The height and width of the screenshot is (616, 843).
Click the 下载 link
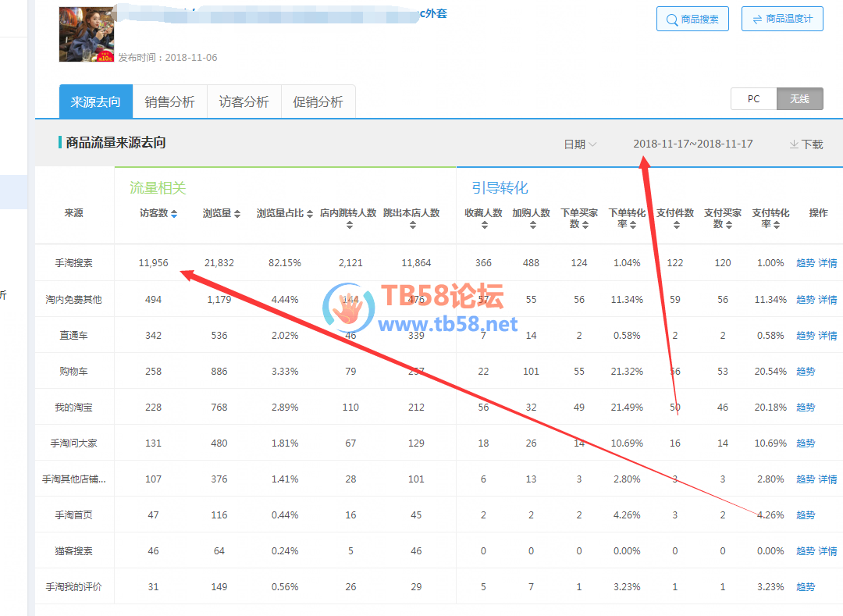coord(806,144)
